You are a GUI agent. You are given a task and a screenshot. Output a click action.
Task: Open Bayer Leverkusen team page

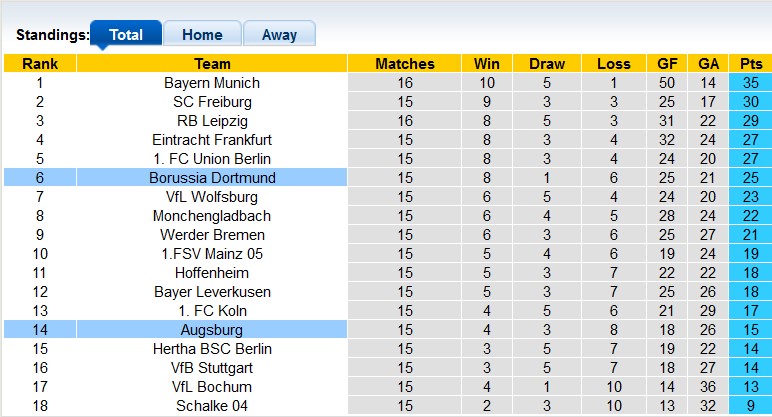(212, 292)
